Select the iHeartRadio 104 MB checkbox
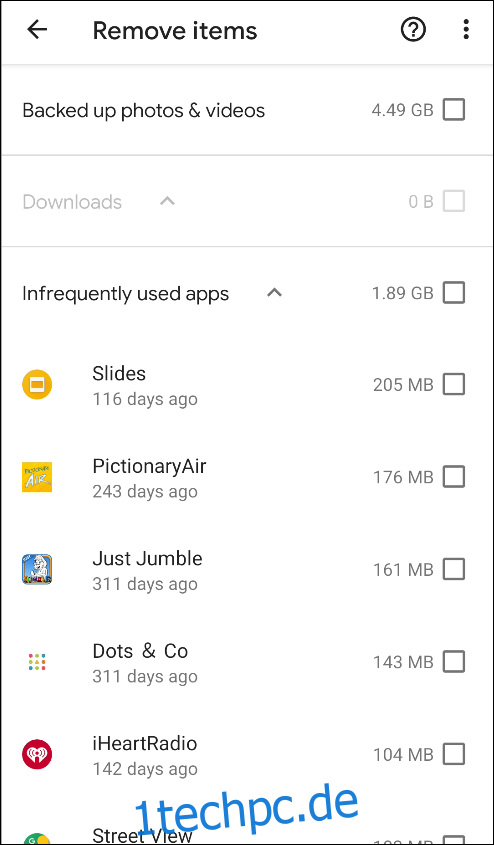The width and height of the screenshot is (494, 845). 454,754
